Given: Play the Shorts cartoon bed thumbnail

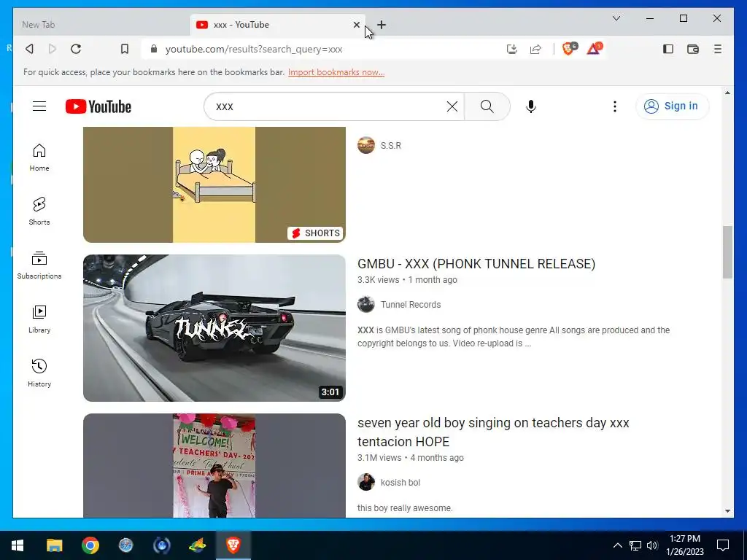Looking at the screenshot, I should (x=214, y=184).
